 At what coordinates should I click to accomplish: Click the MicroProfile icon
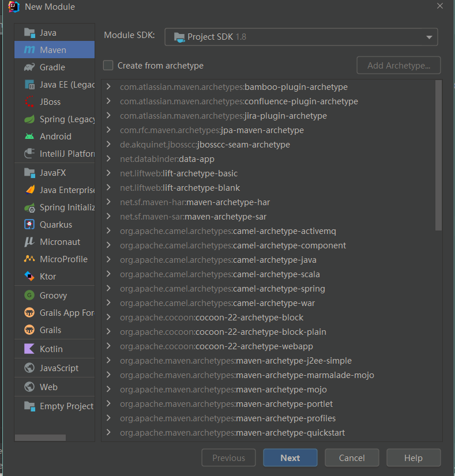pyautogui.click(x=29, y=259)
